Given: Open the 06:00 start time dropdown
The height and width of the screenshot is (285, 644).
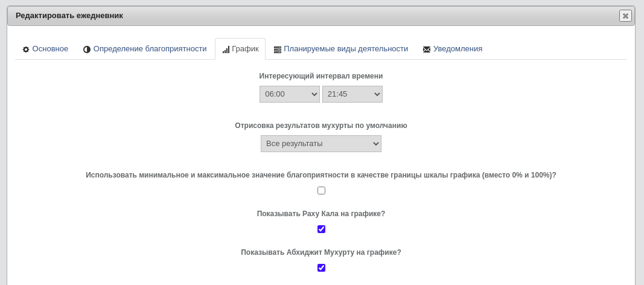Looking at the screenshot, I should coord(290,94).
